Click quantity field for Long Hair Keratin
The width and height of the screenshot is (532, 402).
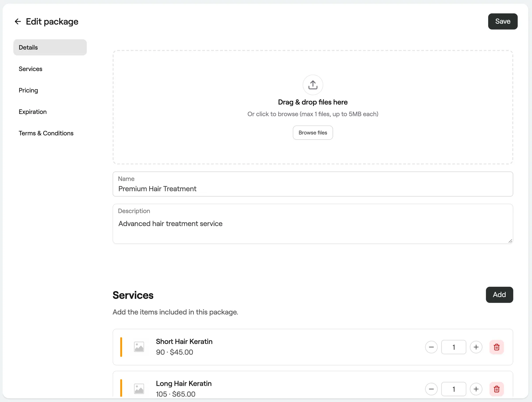click(x=454, y=389)
